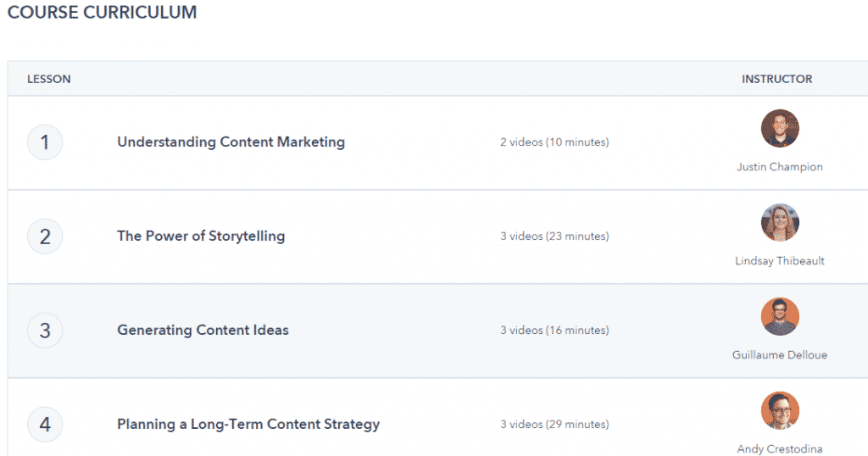The width and height of the screenshot is (868, 456).
Task: Click the Guillaume Delloue instructor name
Action: 780,355
